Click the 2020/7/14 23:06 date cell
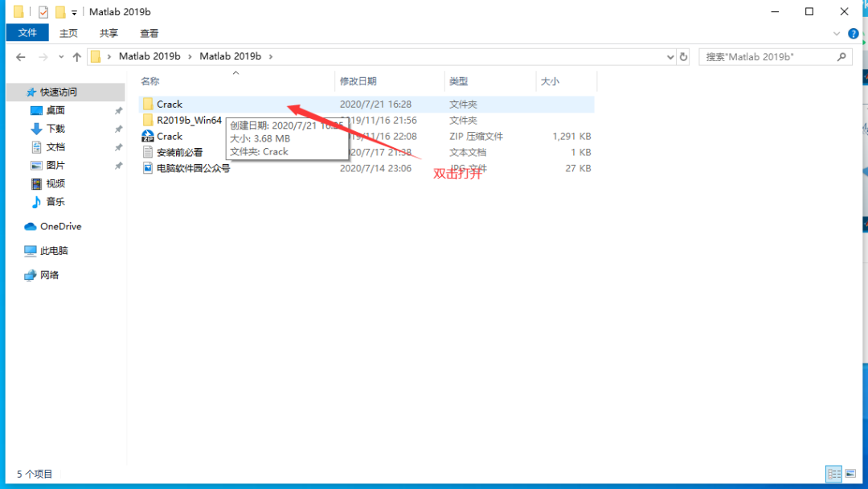The height and width of the screenshot is (489, 868). tap(375, 168)
